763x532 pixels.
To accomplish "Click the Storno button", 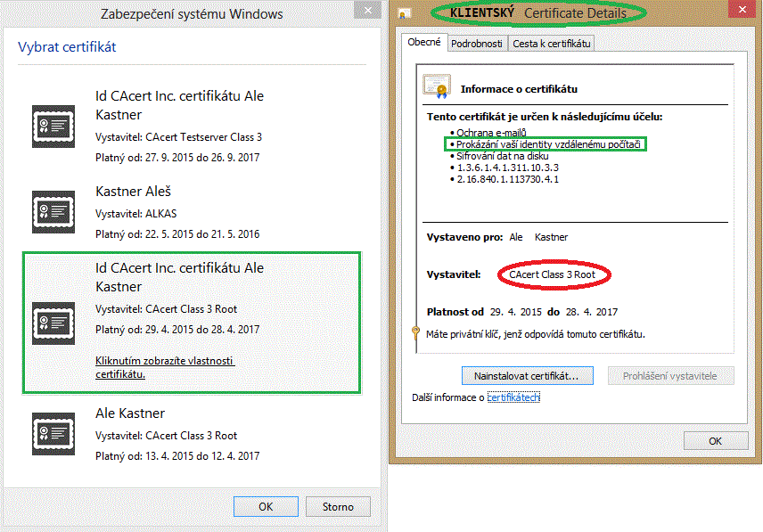I will [338, 506].
